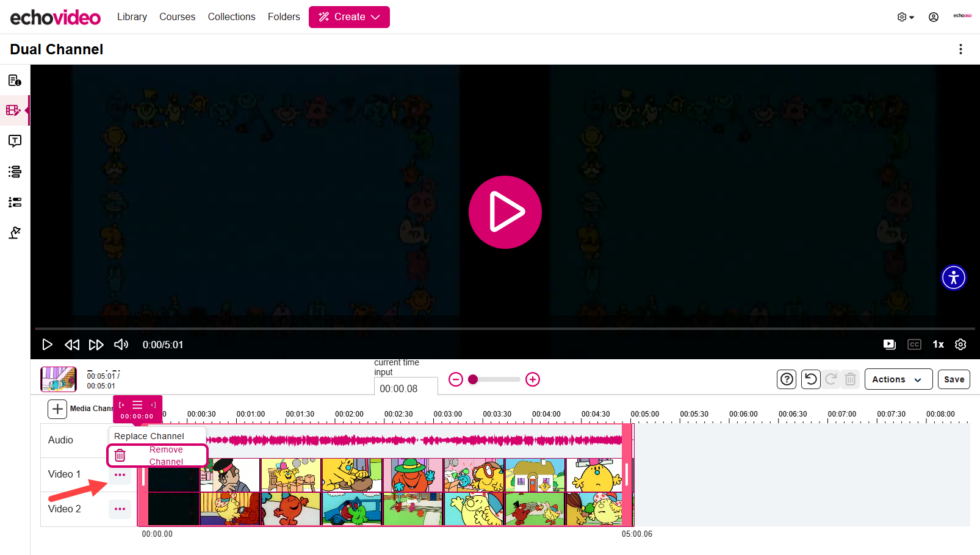Adjust the timeline zoom slider handle
This screenshot has height=555, width=980.
point(473,379)
